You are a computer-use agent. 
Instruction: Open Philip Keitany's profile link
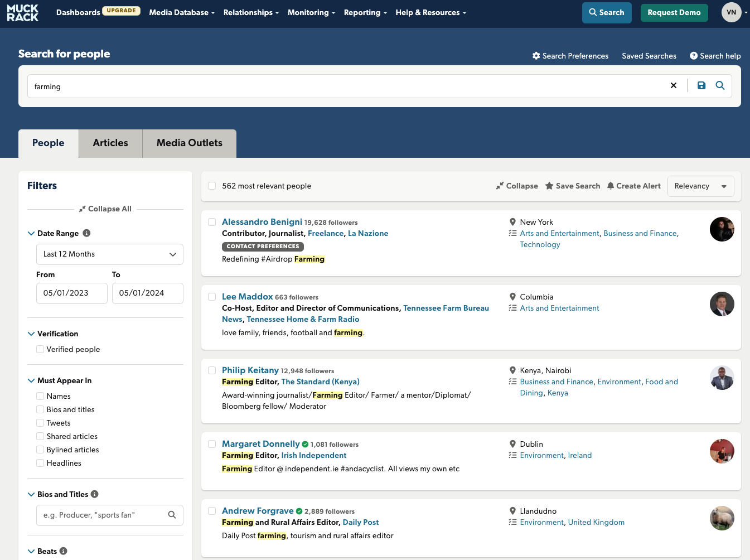pos(250,370)
